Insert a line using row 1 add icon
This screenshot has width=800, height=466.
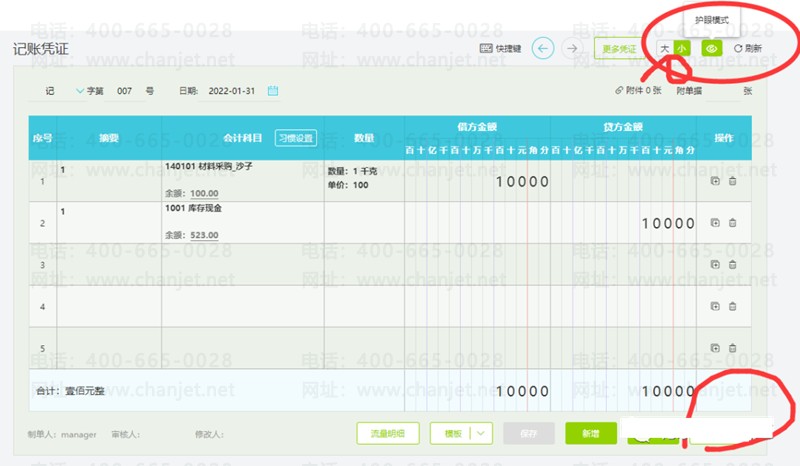tap(715, 181)
